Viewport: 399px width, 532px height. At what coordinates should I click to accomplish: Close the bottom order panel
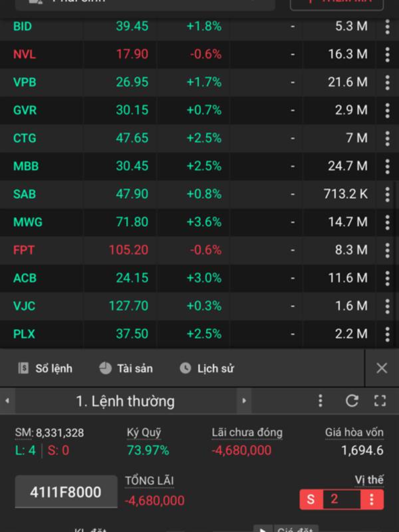[x=382, y=368]
